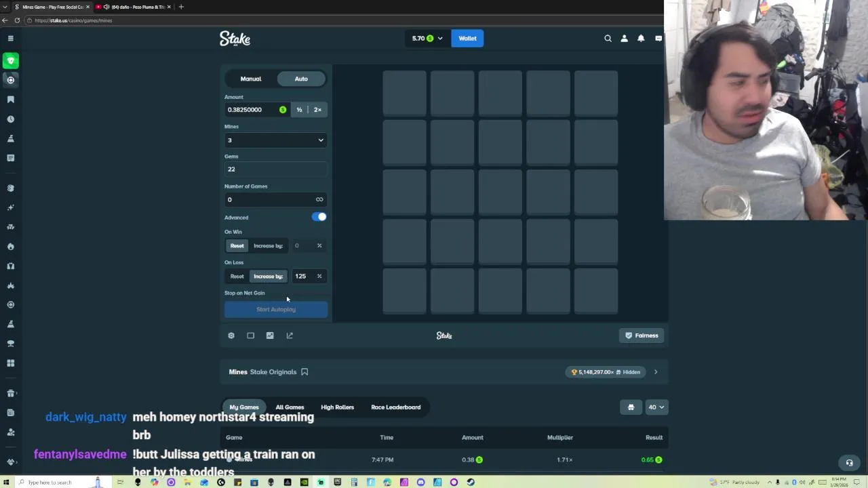Select Increase by option under On Loss
The height and width of the screenshot is (488, 868).
(x=268, y=276)
